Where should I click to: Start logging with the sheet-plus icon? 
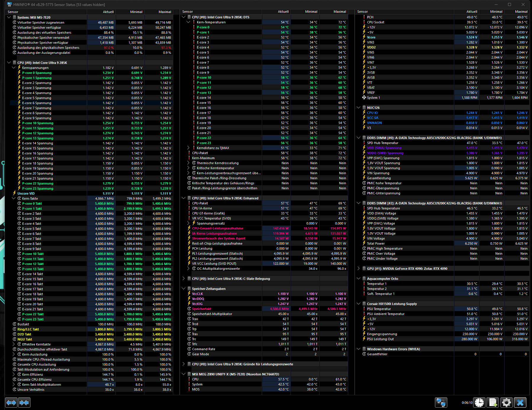(x=493, y=403)
